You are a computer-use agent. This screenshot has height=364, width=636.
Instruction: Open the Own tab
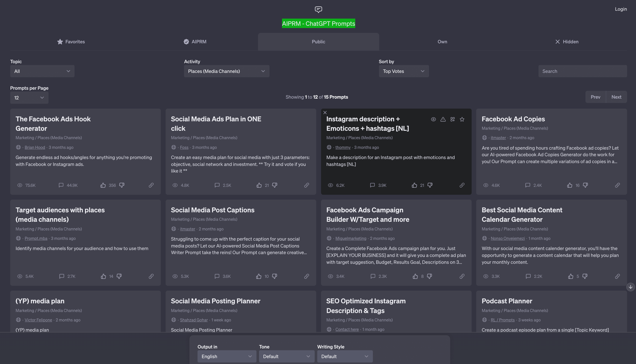coord(442,42)
